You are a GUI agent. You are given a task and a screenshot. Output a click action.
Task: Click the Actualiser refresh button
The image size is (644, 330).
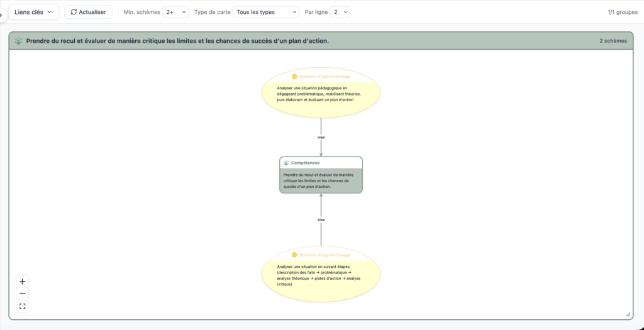(x=88, y=12)
